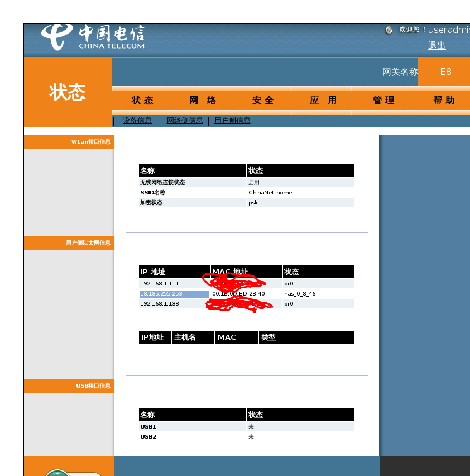Screen dimensions: 470x476
Task: Click the 类型 column header
Action: click(306, 337)
